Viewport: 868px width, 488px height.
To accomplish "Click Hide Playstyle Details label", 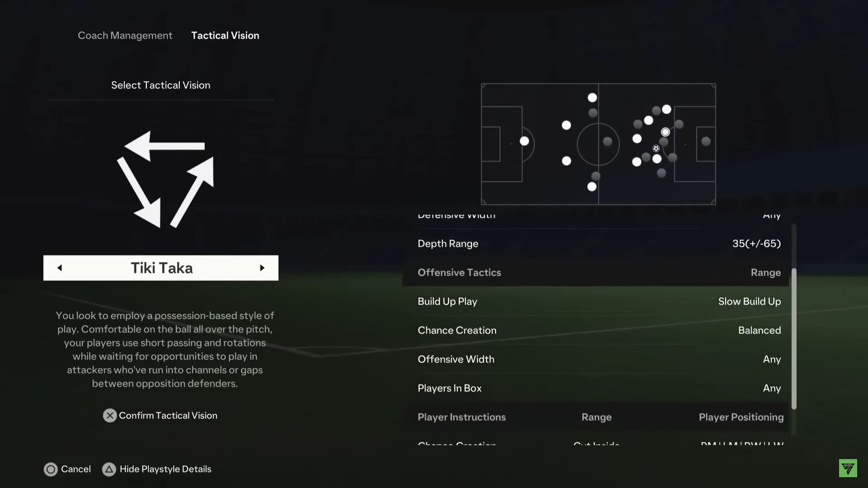I will pyautogui.click(x=165, y=469).
